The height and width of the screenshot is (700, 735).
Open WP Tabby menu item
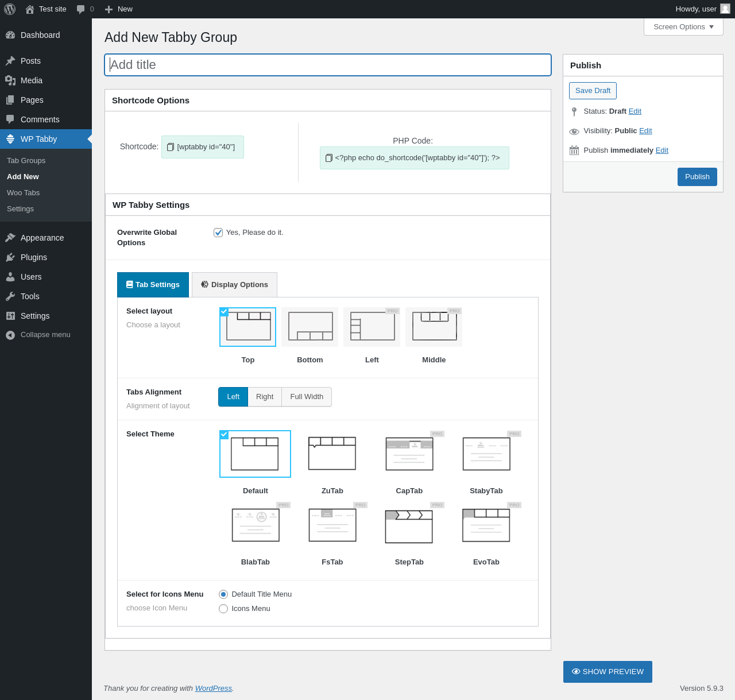(46, 139)
